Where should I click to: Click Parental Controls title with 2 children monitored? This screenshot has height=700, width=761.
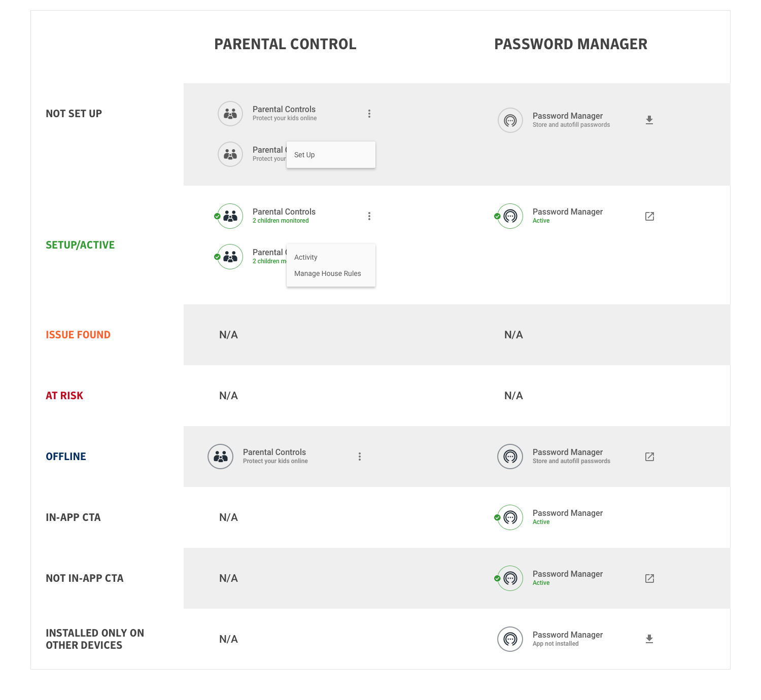pyautogui.click(x=284, y=212)
